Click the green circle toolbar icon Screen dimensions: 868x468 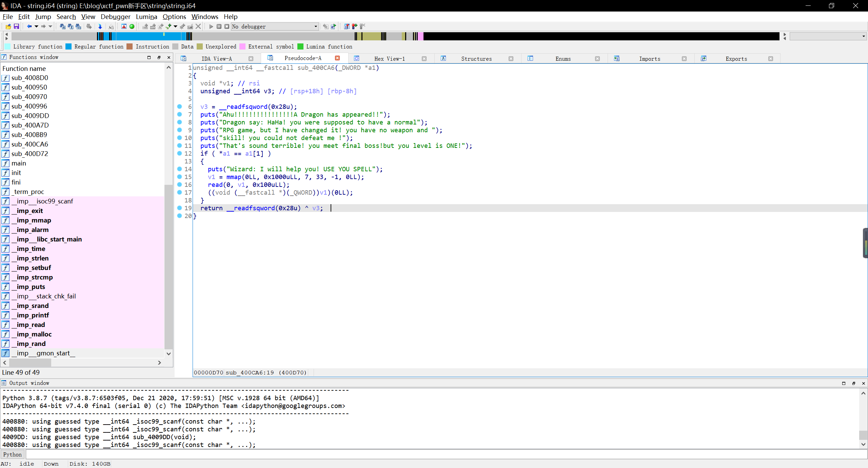132,26
